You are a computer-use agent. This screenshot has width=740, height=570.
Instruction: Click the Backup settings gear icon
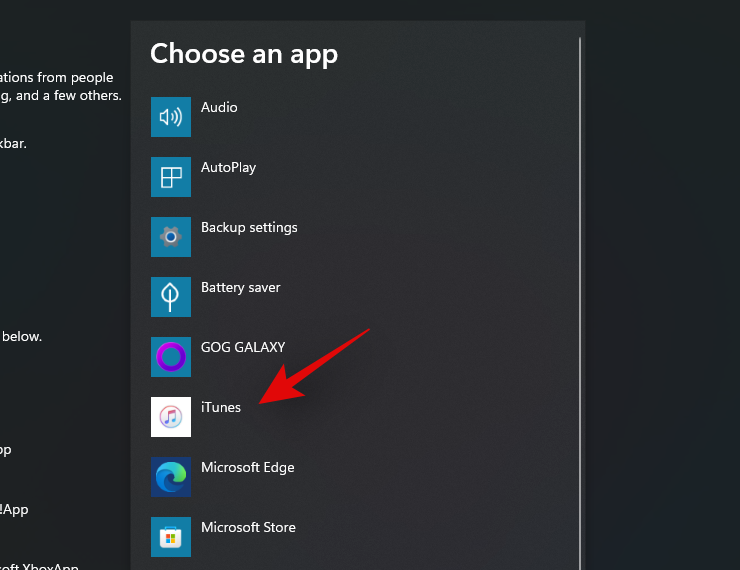click(171, 237)
